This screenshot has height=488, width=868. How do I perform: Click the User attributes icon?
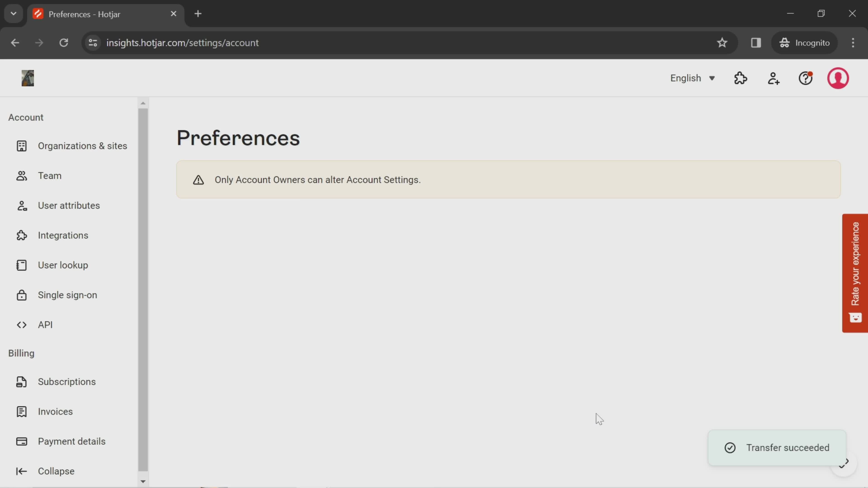(21, 205)
